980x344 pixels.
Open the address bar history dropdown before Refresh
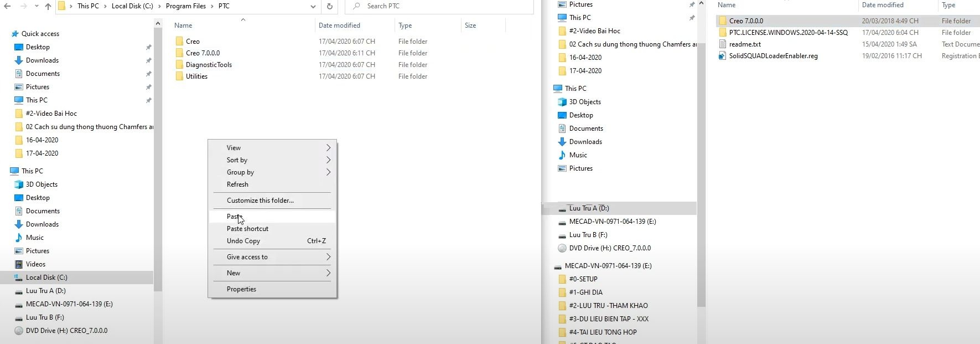pyautogui.click(x=313, y=7)
